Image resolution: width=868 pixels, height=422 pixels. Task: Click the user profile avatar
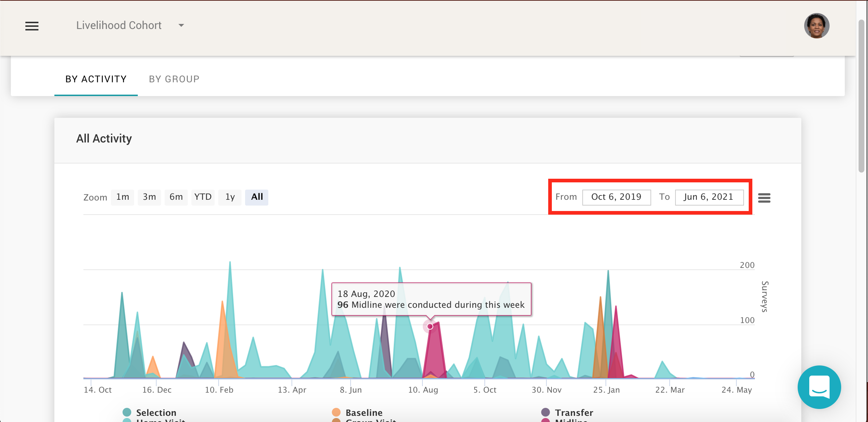817,25
